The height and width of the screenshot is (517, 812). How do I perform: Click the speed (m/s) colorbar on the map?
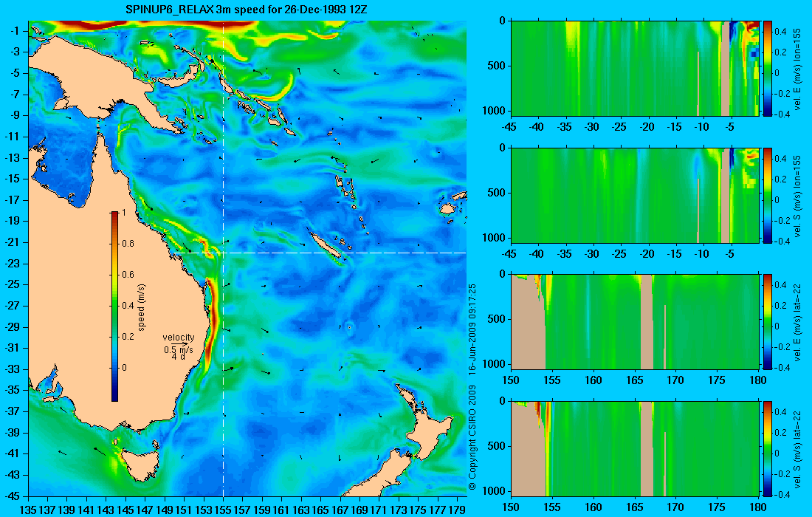click(x=114, y=307)
